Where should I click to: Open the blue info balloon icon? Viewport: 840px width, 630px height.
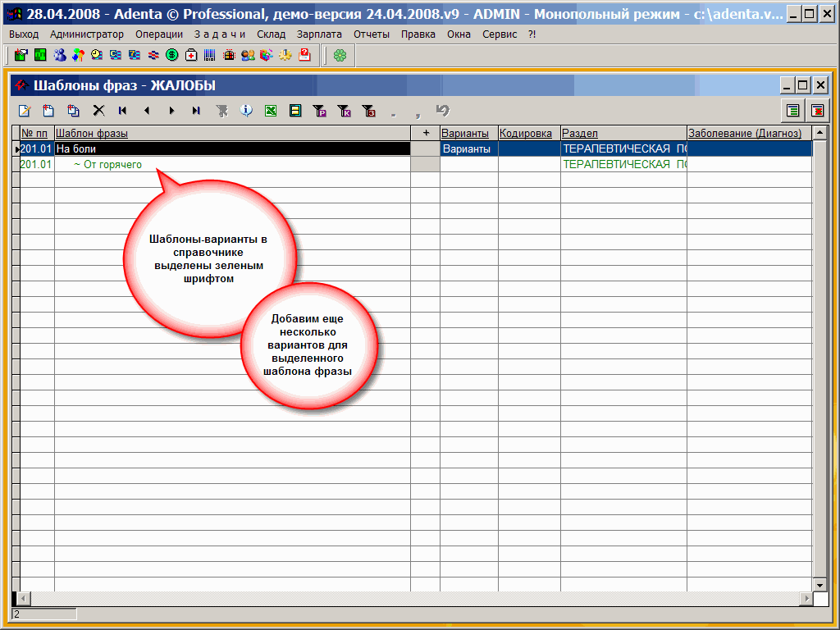tap(246, 111)
